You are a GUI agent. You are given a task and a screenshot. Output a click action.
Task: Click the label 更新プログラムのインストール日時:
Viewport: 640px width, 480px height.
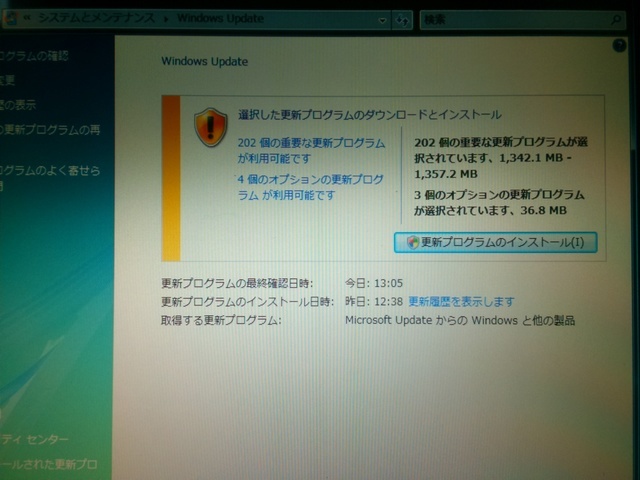[248, 302]
